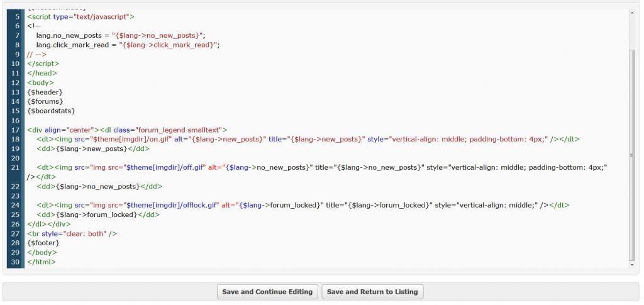Viewport: 644px width, 305px height.
Task: Click line number 5 in the gutter
Action: click(17, 17)
